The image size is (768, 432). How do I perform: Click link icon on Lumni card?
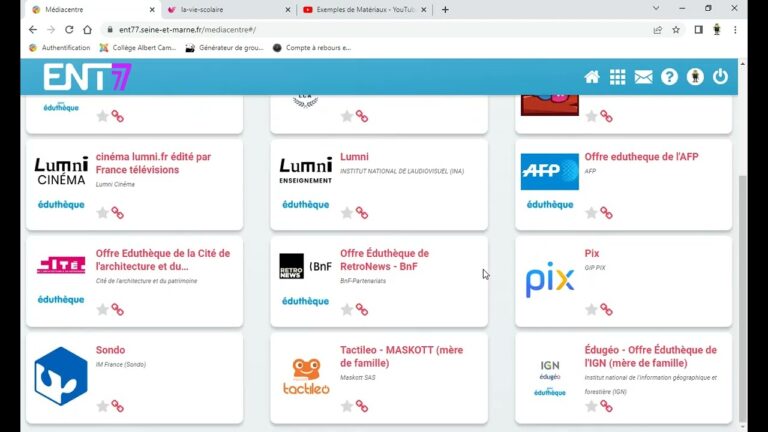(362, 213)
